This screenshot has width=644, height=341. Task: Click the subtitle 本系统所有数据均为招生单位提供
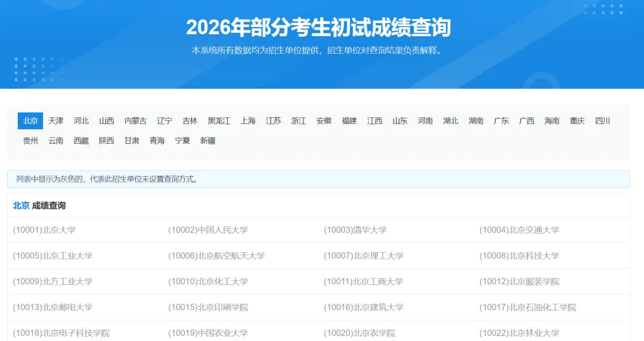tap(255, 51)
